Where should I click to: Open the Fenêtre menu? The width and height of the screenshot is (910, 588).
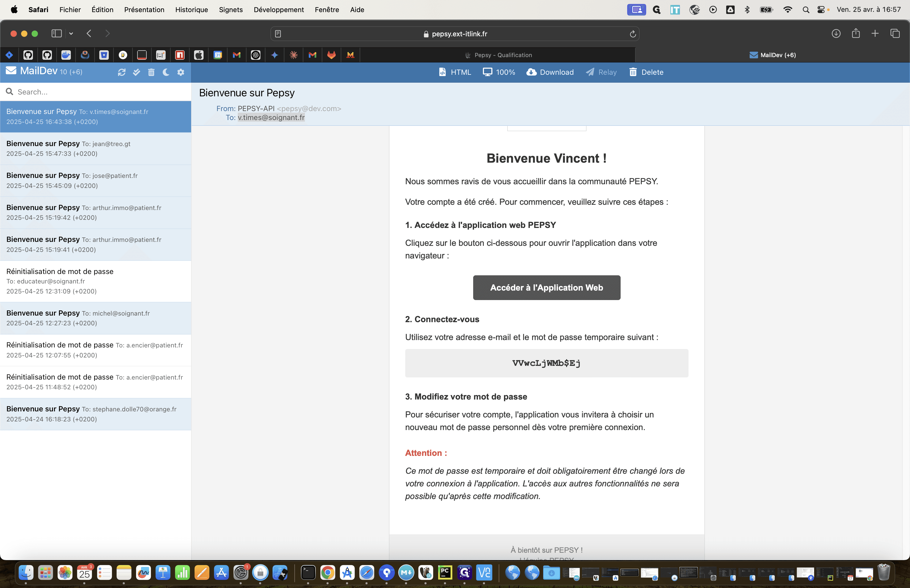[327, 9]
